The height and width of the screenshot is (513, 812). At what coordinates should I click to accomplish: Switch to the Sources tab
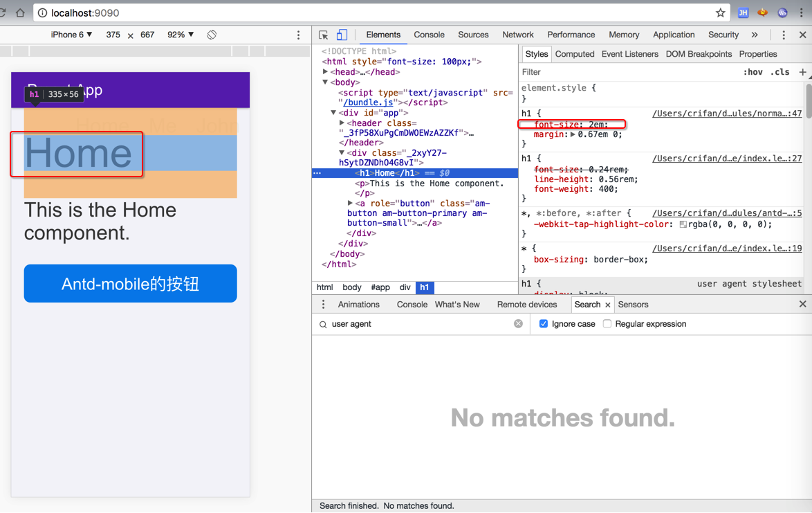(473, 35)
